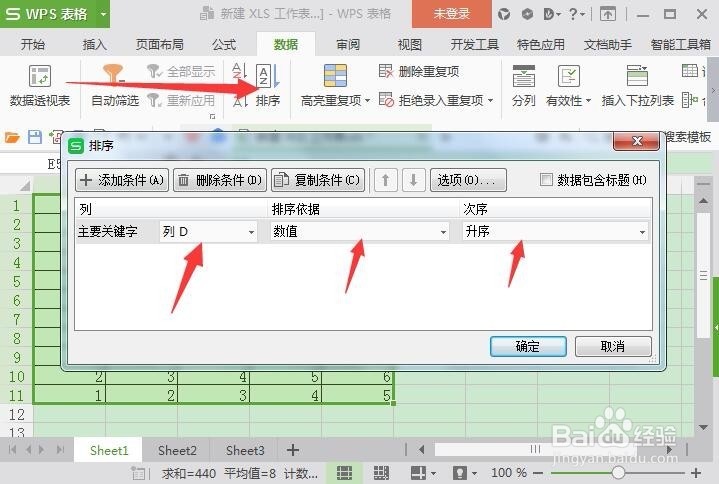
Task: Open the View (视图) ribbon tab
Action: tap(409, 44)
